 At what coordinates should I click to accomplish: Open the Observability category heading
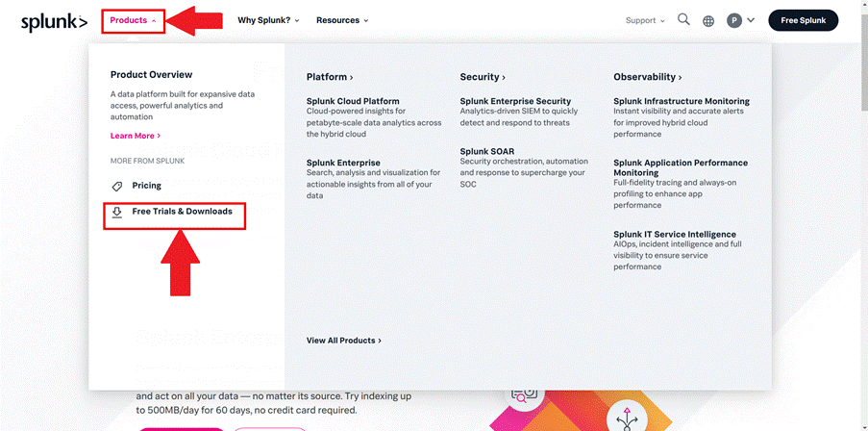(647, 77)
